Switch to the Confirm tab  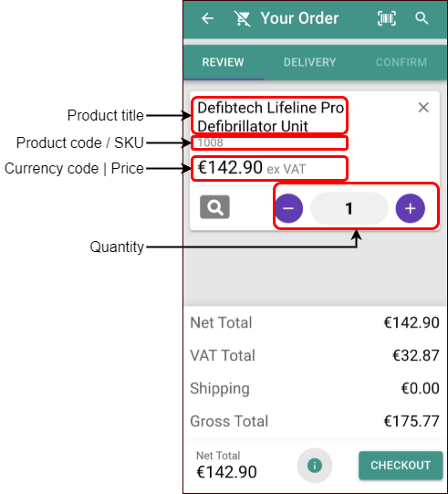point(401,62)
